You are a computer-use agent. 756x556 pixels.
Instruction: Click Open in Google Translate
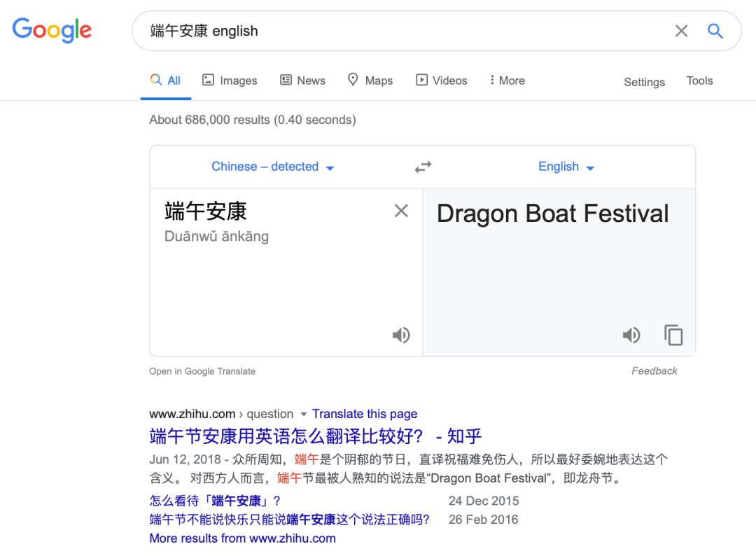(x=202, y=371)
